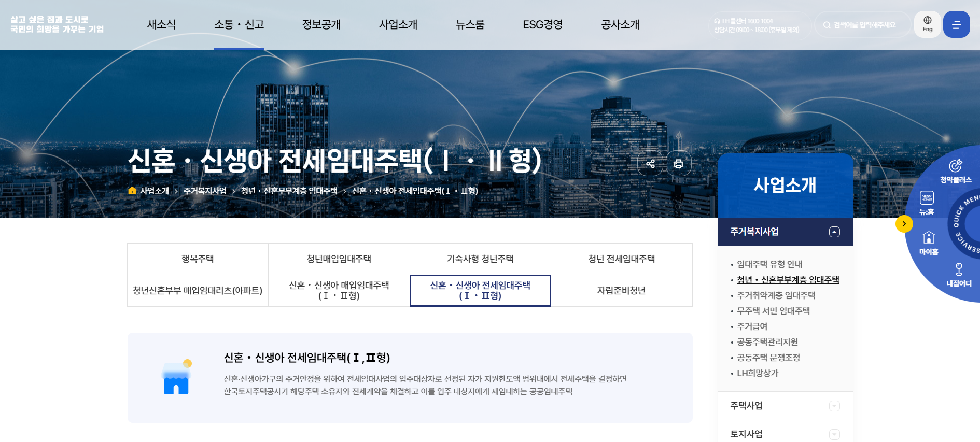Select the 청년신혼부부 매입임대리츠(아파트) tab
980x442 pixels.
[198, 291]
